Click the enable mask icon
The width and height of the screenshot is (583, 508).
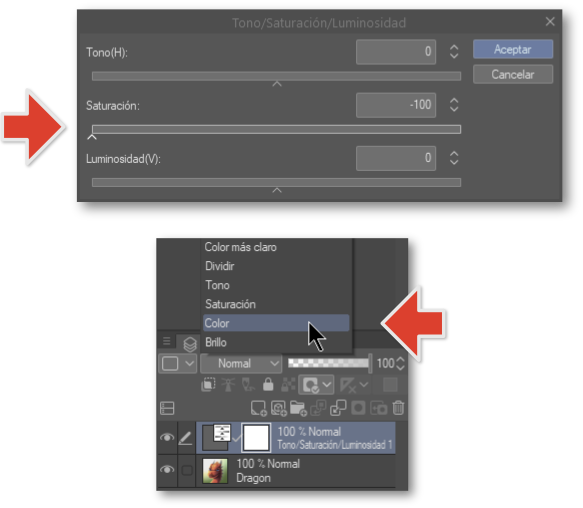310,385
